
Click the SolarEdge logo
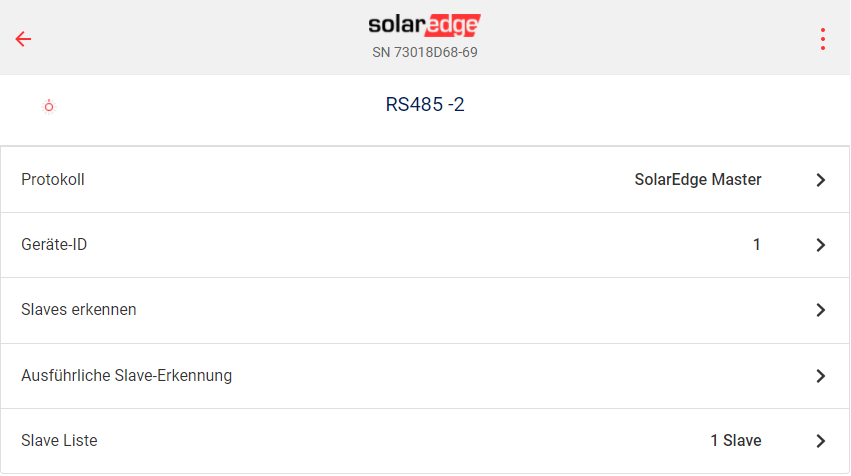[x=424, y=25]
